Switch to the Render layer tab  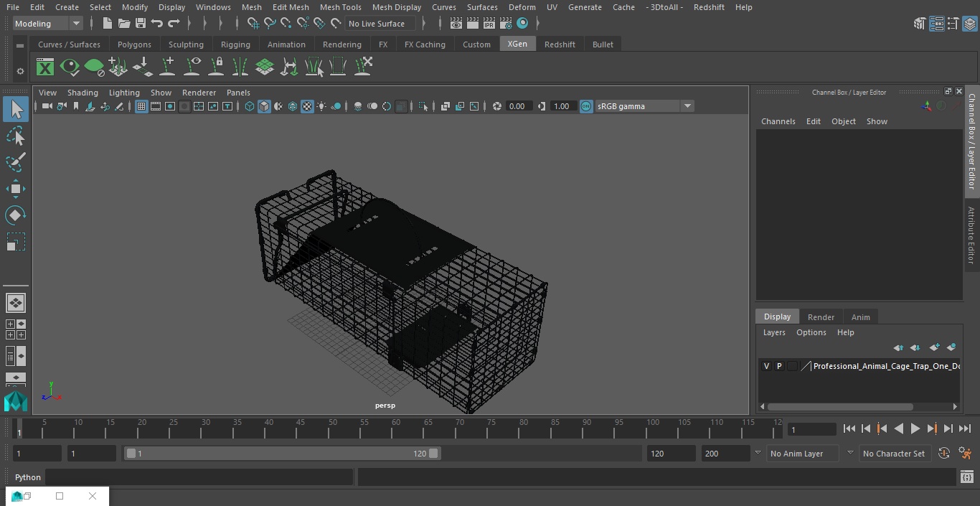(x=821, y=317)
